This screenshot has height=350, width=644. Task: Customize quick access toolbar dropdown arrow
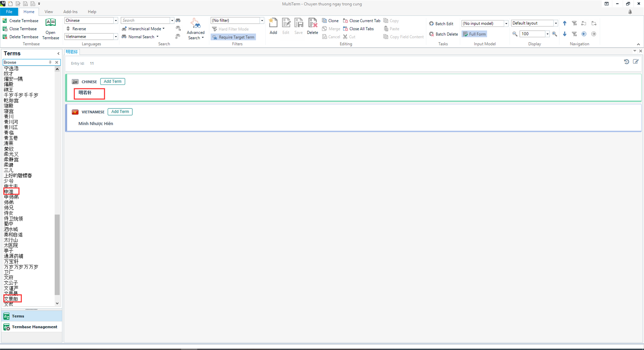click(39, 4)
